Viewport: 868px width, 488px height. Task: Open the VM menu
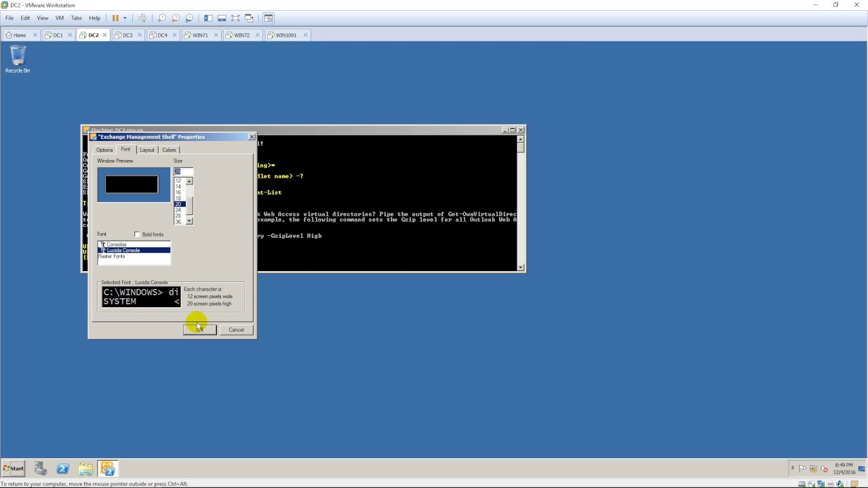coord(60,18)
